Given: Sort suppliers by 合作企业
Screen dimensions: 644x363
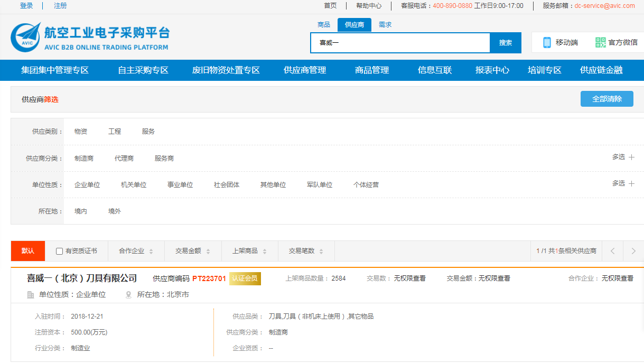Looking at the screenshot, I should (136, 251).
